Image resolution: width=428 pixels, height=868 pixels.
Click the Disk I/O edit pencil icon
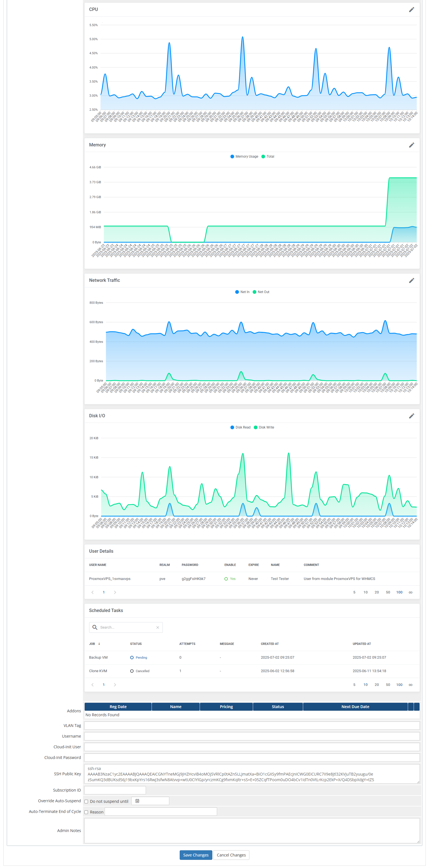click(x=411, y=416)
